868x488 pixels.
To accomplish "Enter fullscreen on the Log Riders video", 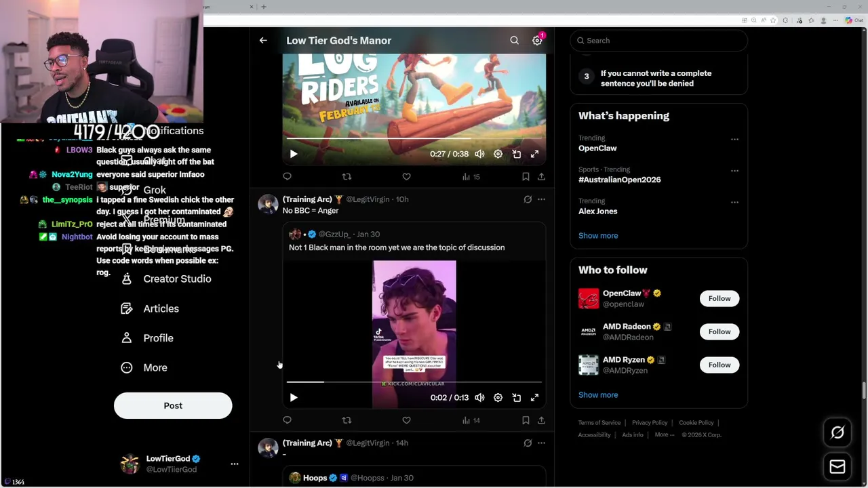I will (534, 154).
